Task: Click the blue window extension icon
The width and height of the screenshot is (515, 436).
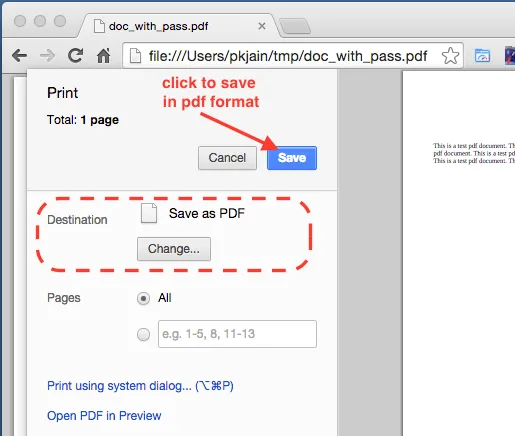Action: tap(482, 56)
